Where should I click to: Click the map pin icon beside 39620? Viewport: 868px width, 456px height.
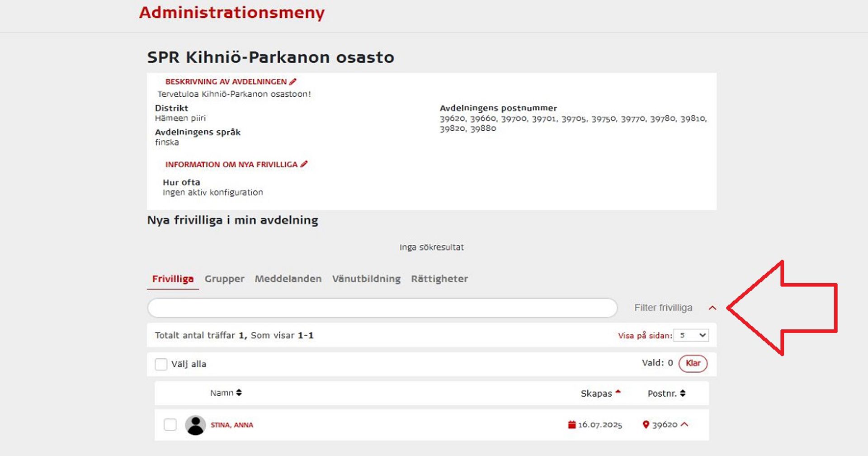coord(646,425)
